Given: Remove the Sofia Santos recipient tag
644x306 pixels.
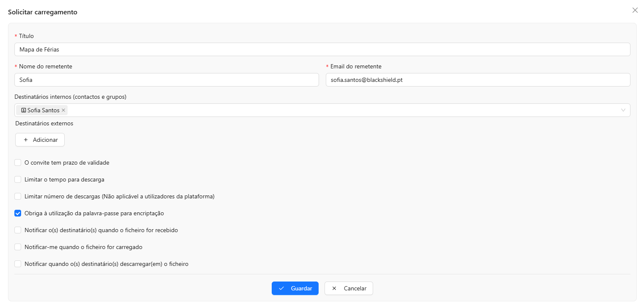Looking at the screenshot, I should pos(63,110).
